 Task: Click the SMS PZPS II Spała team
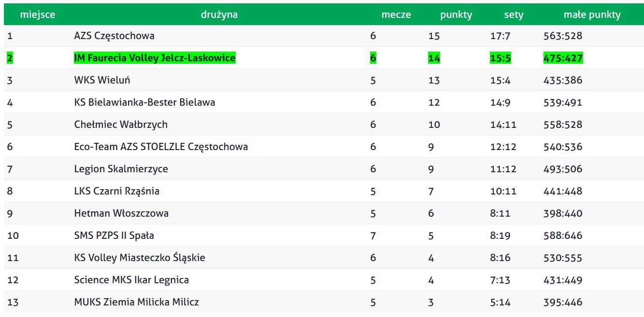point(114,235)
